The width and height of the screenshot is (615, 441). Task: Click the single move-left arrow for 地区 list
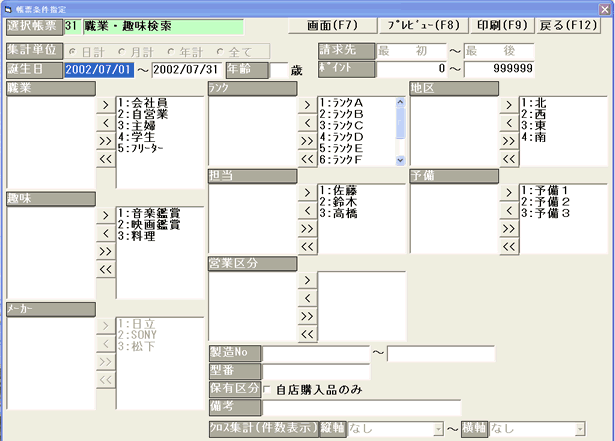[x=509, y=122]
